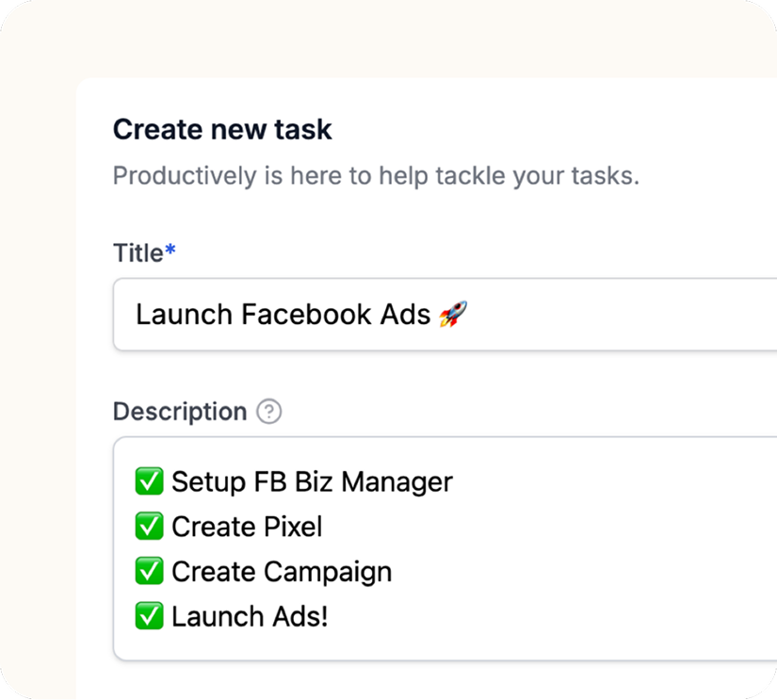Select the Description section label

(x=179, y=411)
